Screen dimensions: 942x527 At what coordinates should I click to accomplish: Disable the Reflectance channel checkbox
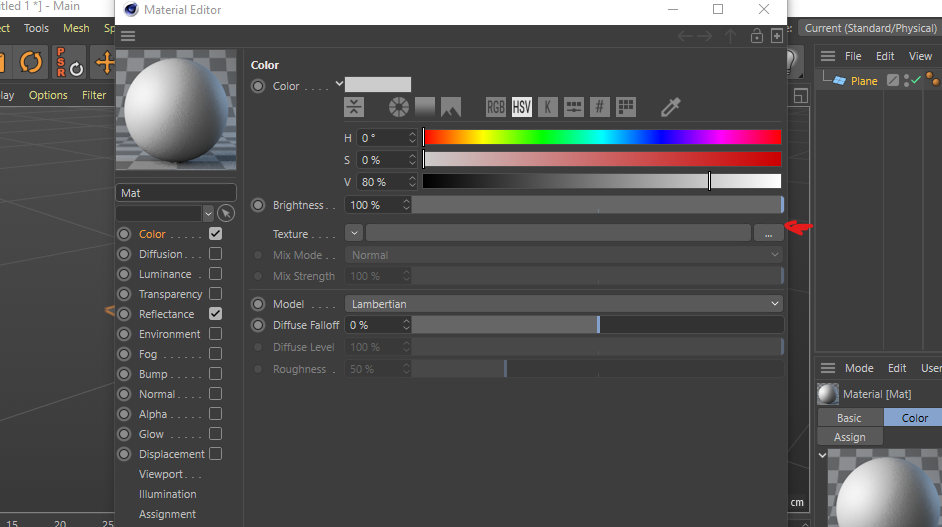pos(215,313)
